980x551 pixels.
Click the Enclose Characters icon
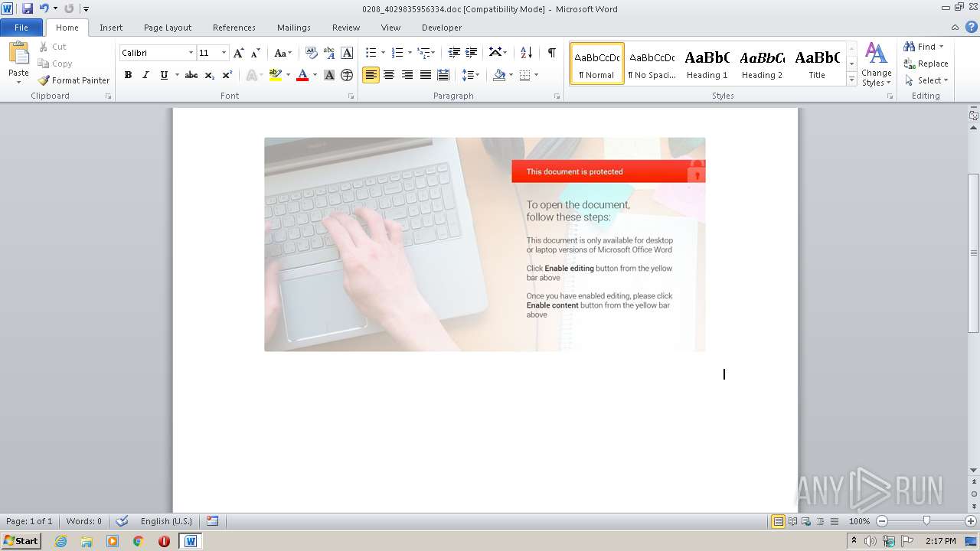tap(347, 75)
